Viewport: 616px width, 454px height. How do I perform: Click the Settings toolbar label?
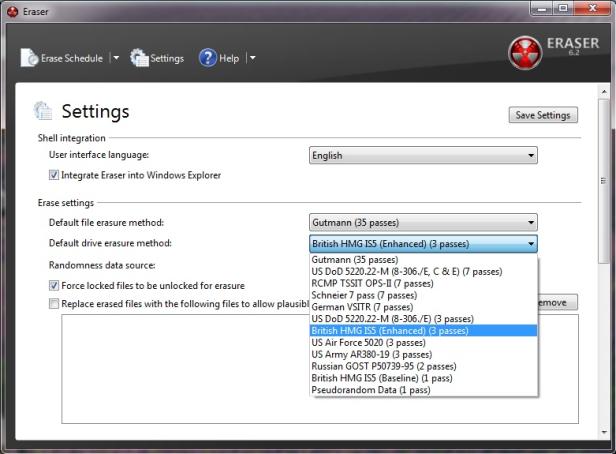167,58
